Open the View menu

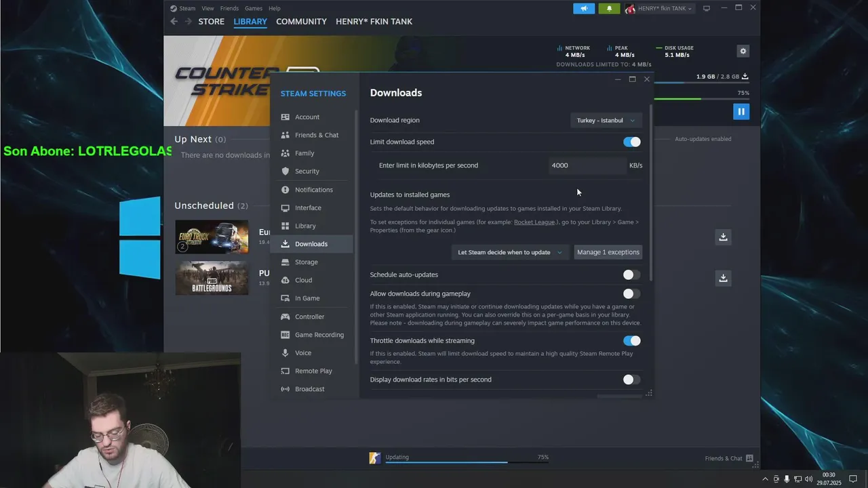pyautogui.click(x=208, y=8)
